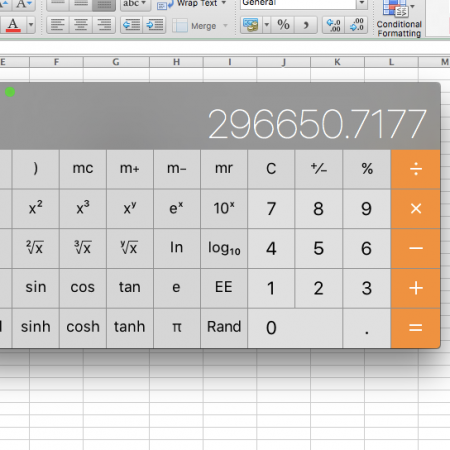Click the m+ memory add key
450x450 pixels.
coord(130,169)
